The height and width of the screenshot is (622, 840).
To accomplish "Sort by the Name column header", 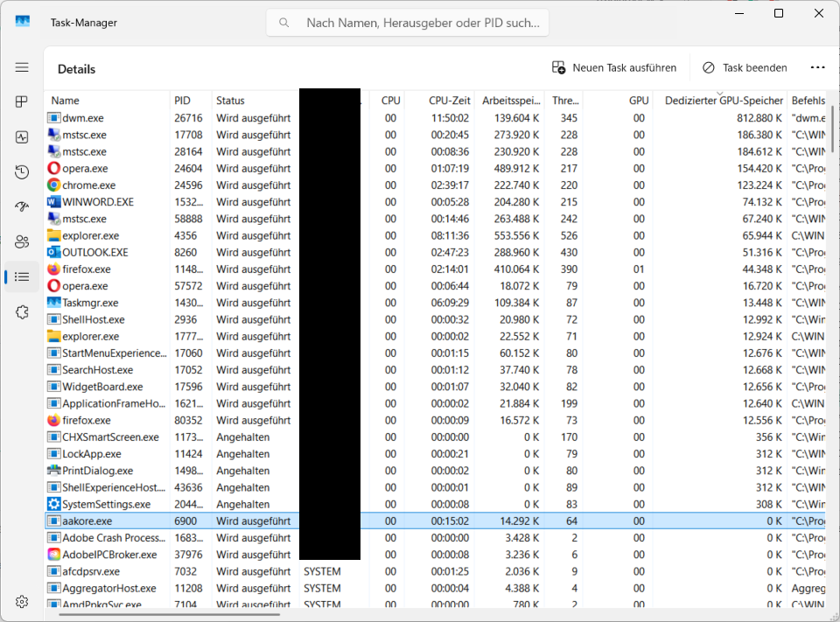I will coord(108,101).
